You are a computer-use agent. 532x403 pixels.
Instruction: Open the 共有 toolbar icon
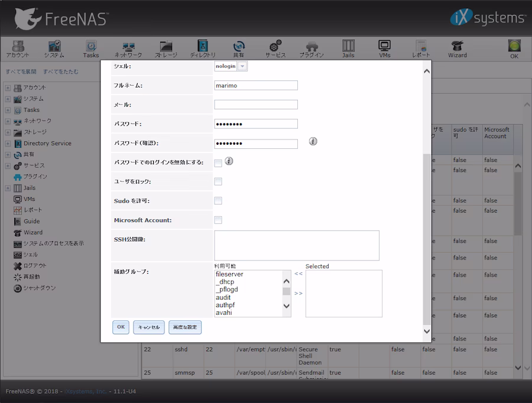point(239,49)
